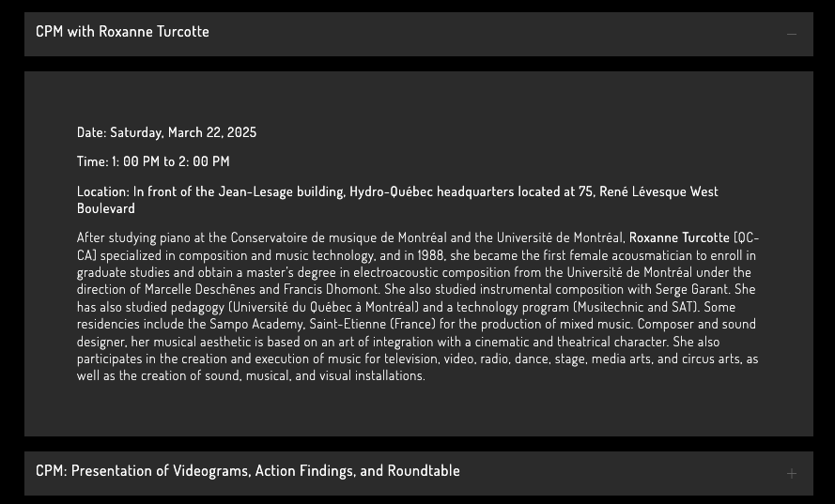Click "Musitechnic and SAT" in the biography
Screen dimensions: 835x504
(x=634, y=307)
